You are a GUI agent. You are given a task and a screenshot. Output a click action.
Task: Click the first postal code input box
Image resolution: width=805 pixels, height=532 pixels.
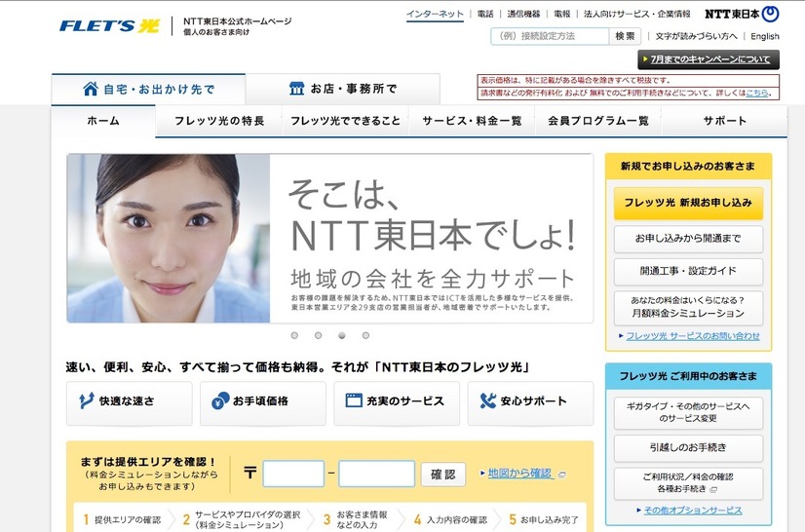pos(293,474)
